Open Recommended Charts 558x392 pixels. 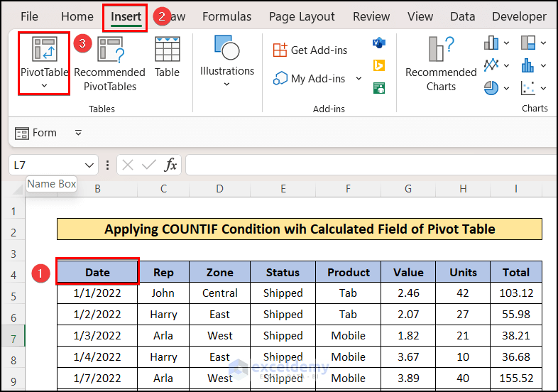(x=441, y=64)
